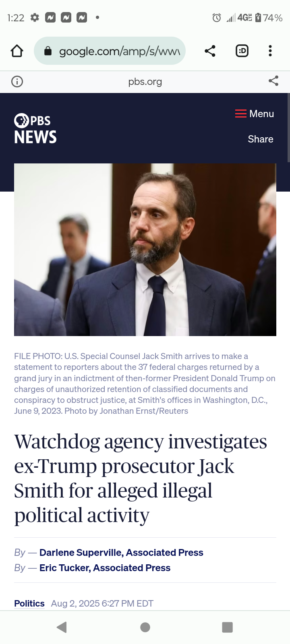Tap the Chrome home icon
This screenshot has height=644, width=290.
pos(17,51)
